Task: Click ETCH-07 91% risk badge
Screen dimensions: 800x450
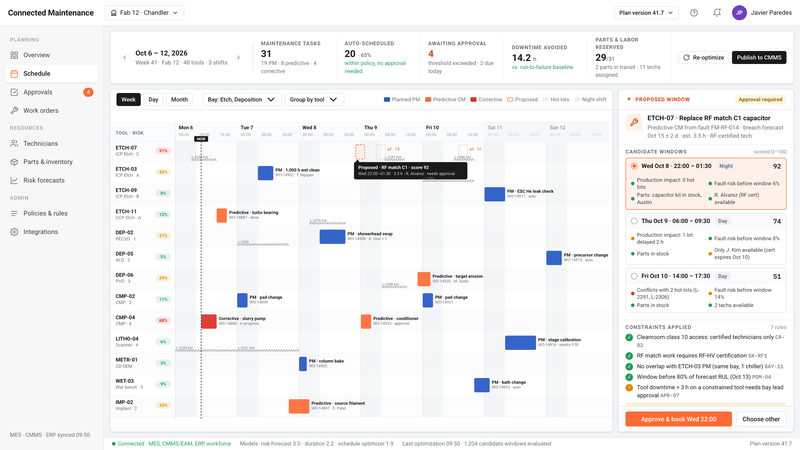Action: click(163, 151)
